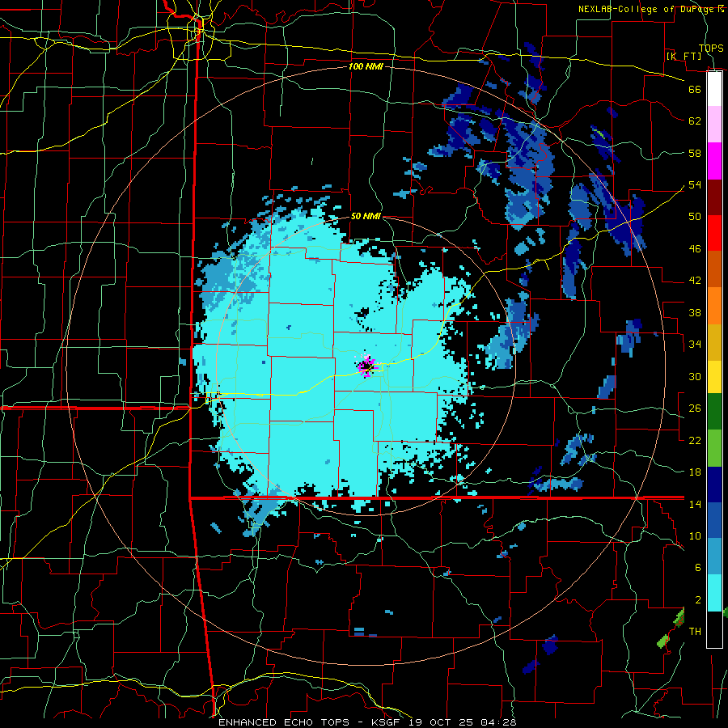Click the legend value 66
The width and height of the screenshot is (728, 728).
(695, 89)
